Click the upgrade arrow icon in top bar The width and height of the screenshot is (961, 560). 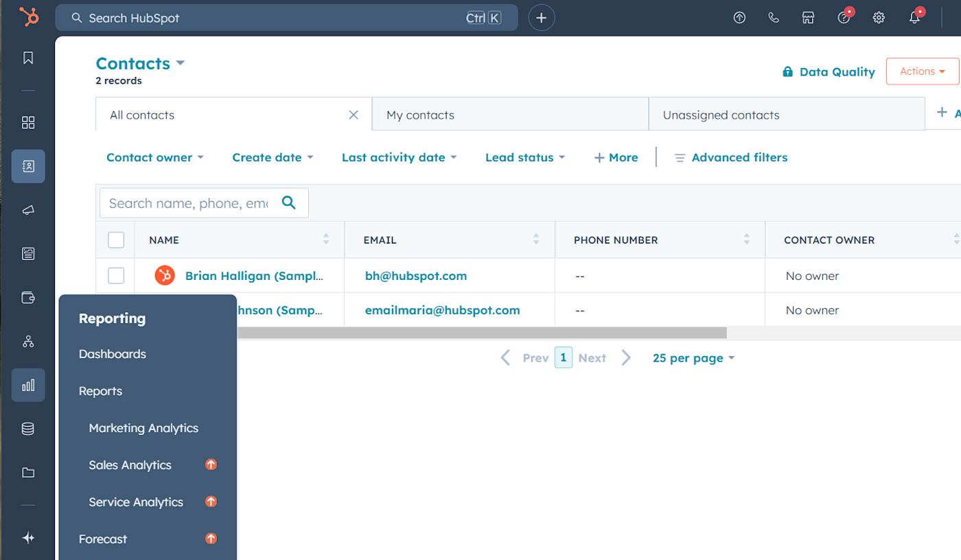click(x=739, y=18)
